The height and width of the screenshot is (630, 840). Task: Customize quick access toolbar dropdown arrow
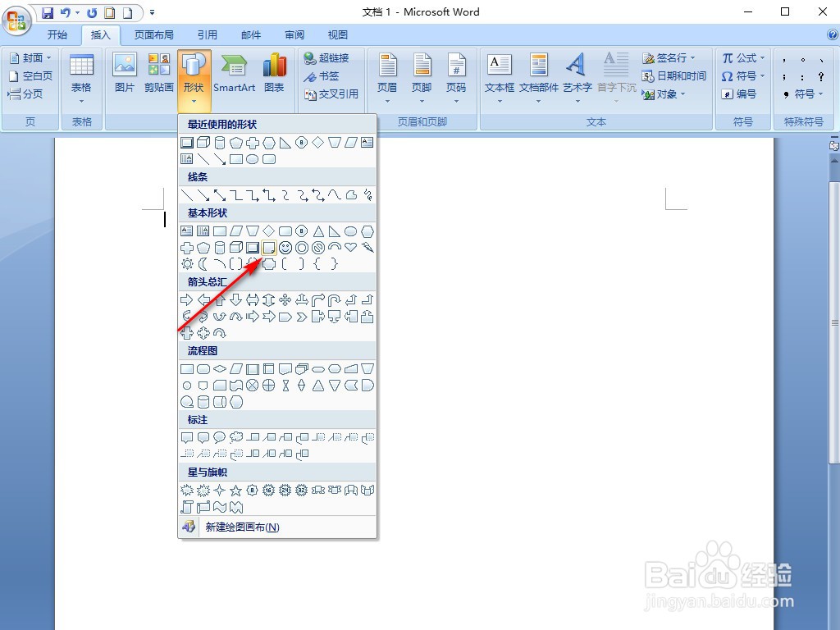(152, 12)
